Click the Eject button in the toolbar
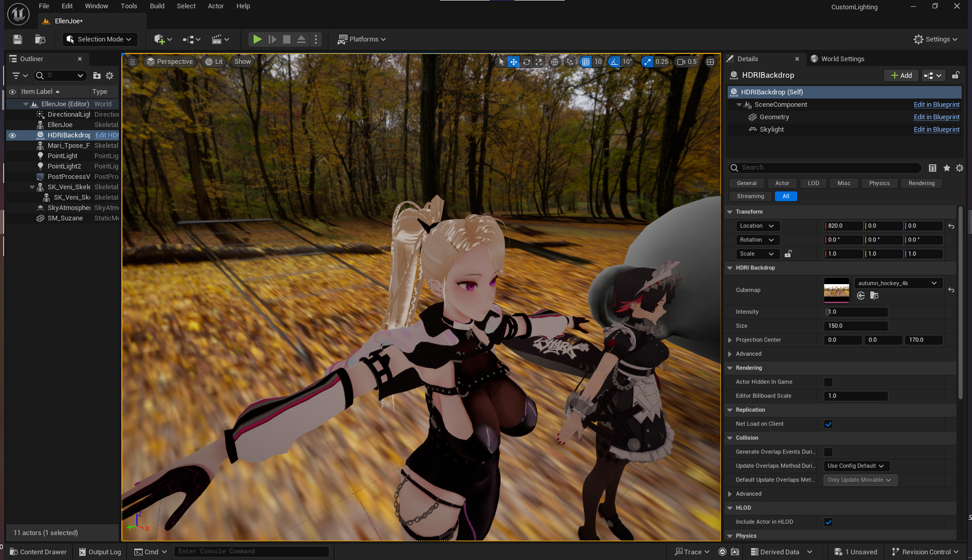Image resolution: width=972 pixels, height=560 pixels. 301,39
